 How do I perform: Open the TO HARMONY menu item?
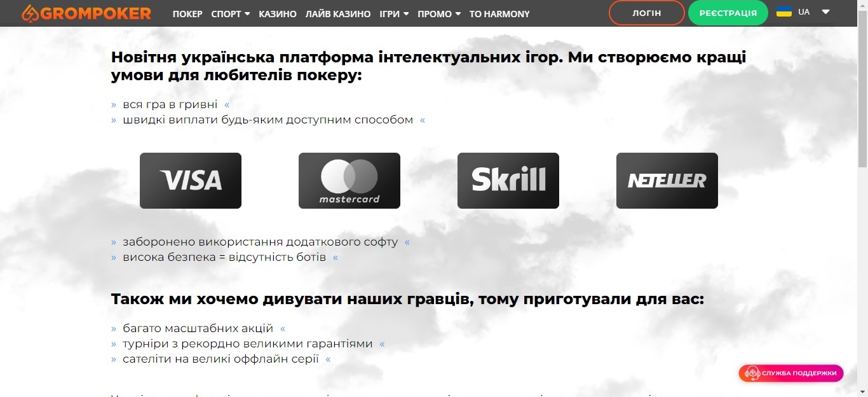(x=499, y=13)
